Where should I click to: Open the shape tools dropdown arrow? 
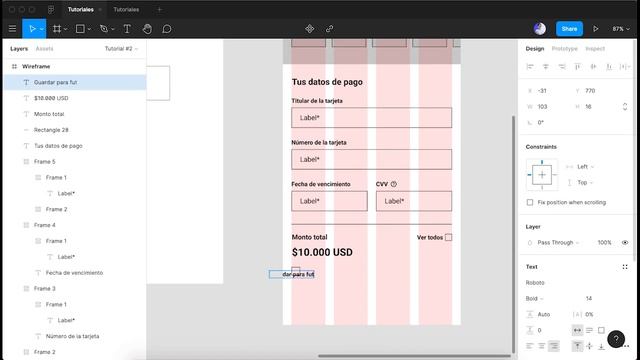coord(89,29)
